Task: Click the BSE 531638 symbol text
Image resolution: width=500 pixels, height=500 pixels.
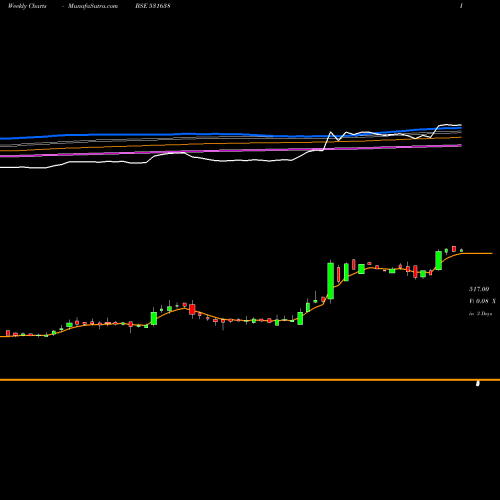Action: tap(153, 6)
